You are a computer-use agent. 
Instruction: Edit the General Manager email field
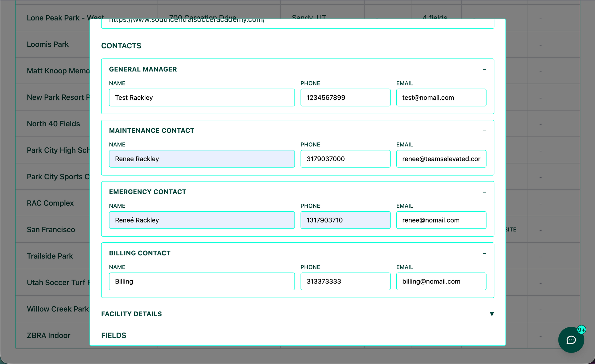(x=441, y=97)
